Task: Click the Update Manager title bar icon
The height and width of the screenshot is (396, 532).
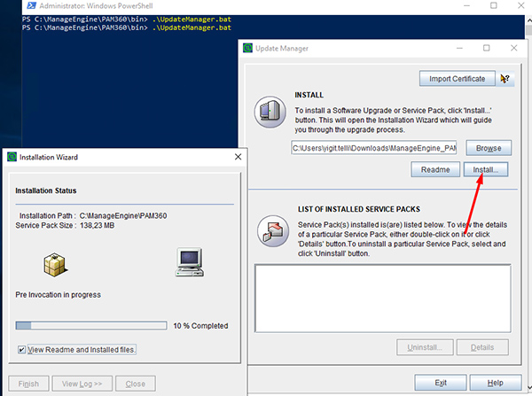Action: tap(248, 48)
